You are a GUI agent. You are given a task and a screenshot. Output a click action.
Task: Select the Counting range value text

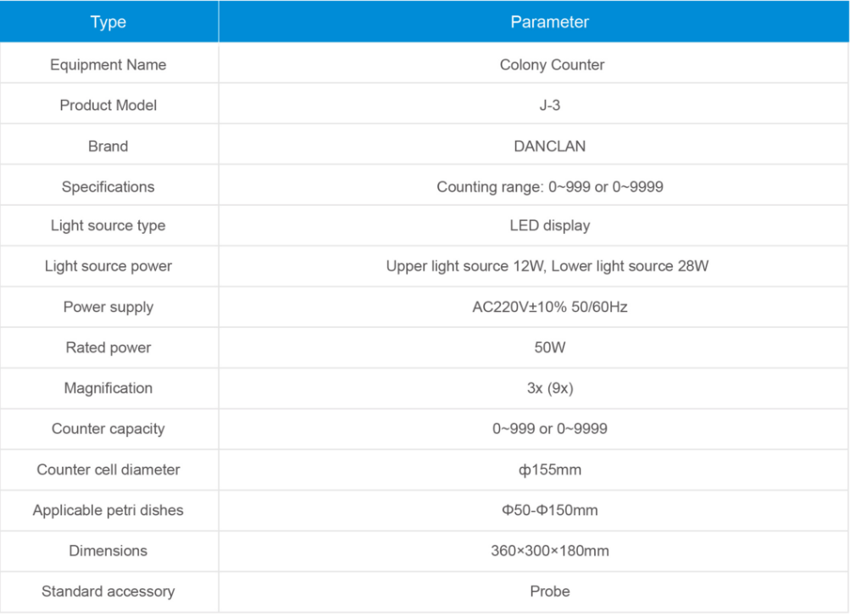[x=549, y=186]
